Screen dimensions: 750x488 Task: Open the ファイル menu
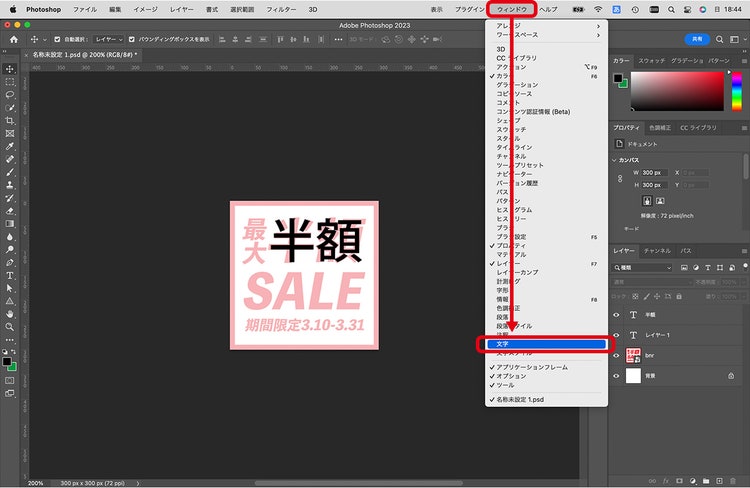[85, 9]
